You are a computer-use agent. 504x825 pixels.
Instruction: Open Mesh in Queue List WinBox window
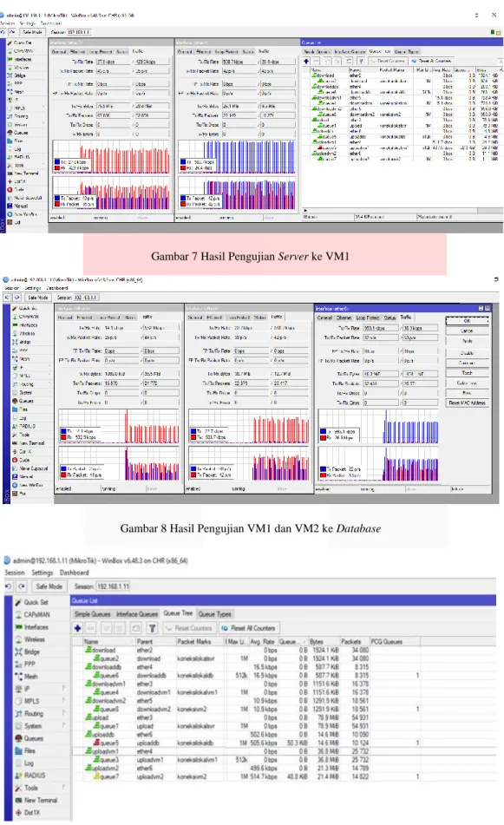[x=26, y=677]
